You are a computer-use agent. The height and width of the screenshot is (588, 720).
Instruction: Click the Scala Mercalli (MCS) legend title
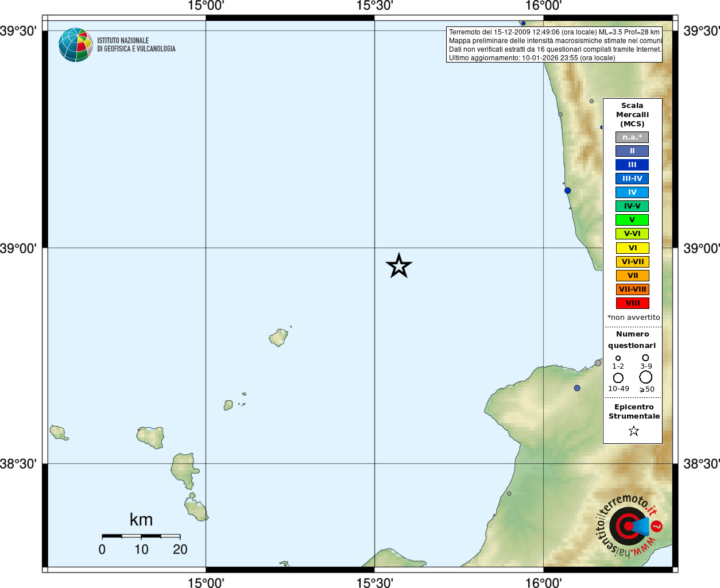pos(632,115)
